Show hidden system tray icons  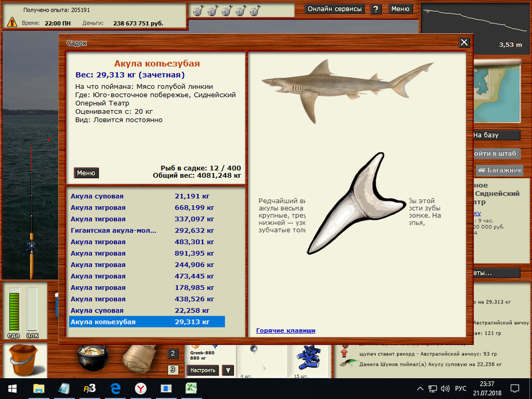tap(420, 388)
